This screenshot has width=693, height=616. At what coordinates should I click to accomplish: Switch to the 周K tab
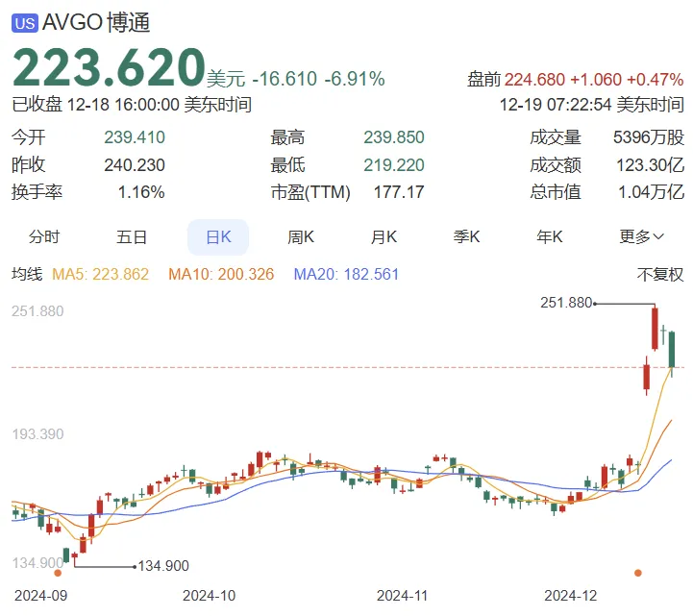point(302,236)
